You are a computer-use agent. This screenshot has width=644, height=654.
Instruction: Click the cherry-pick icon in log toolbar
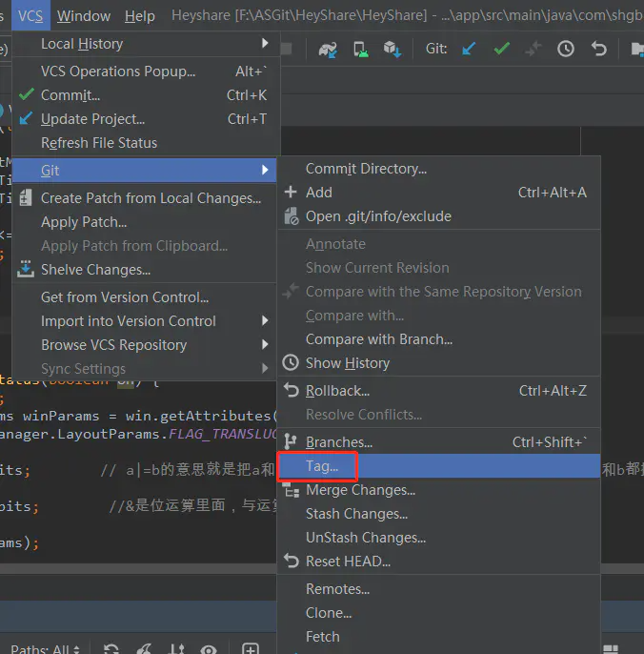pos(144,649)
